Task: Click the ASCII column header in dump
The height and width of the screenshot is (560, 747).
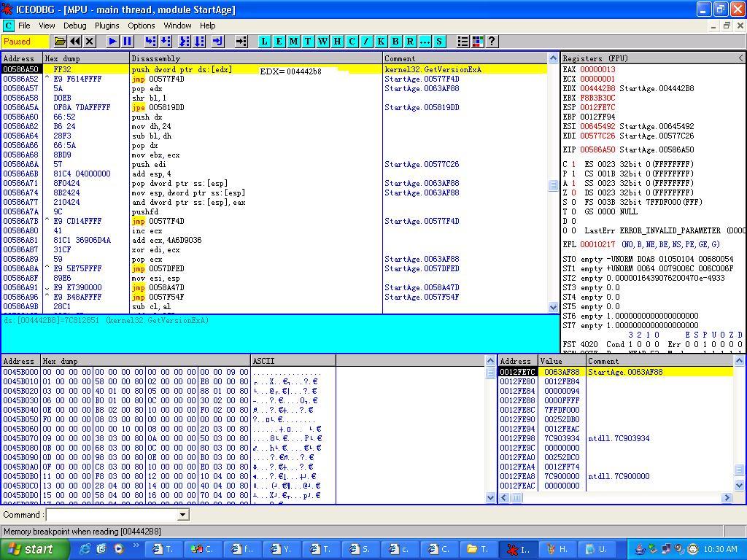Action: click(293, 361)
